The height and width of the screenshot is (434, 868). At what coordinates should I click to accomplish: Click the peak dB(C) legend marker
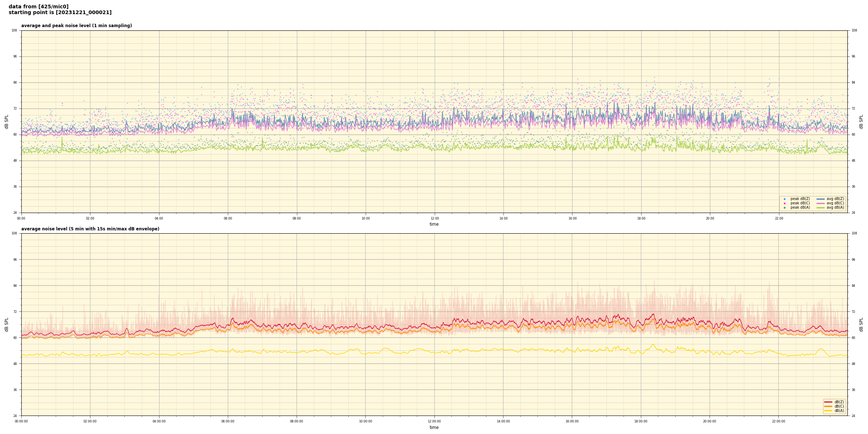point(784,203)
